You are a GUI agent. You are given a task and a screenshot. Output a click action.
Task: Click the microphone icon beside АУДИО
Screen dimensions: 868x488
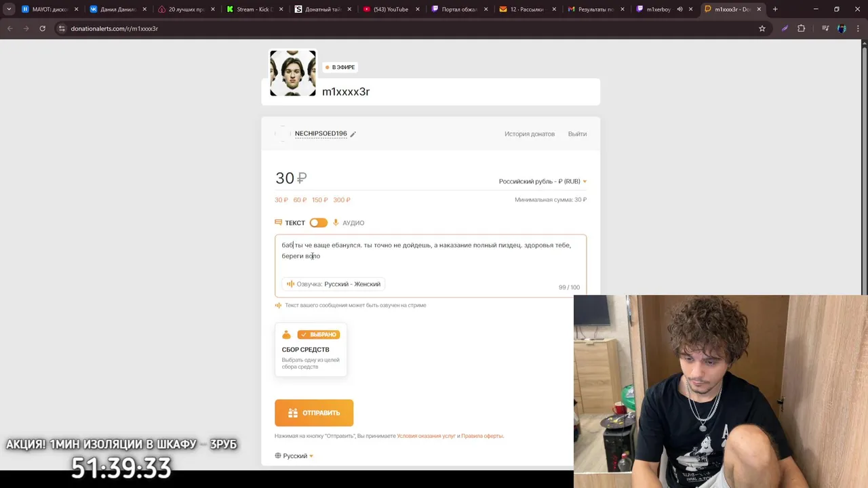pyautogui.click(x=336, y=222)
